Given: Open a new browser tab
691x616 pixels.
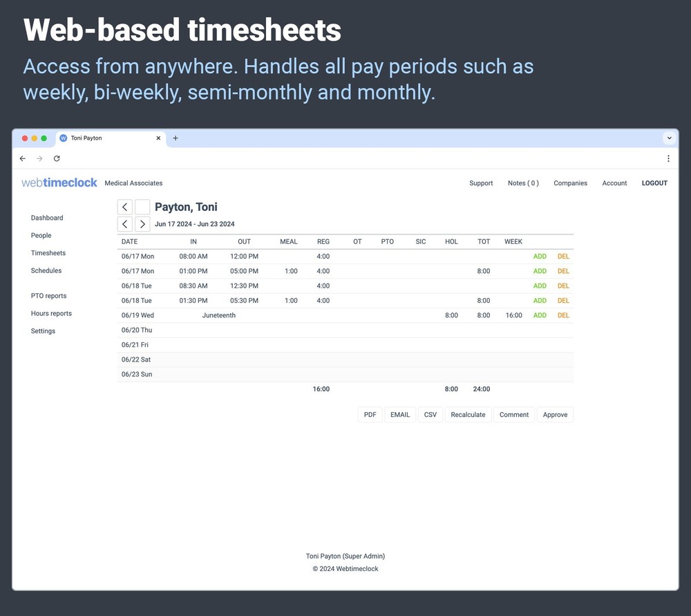Looking at the screenshot, I should [176, 138].
